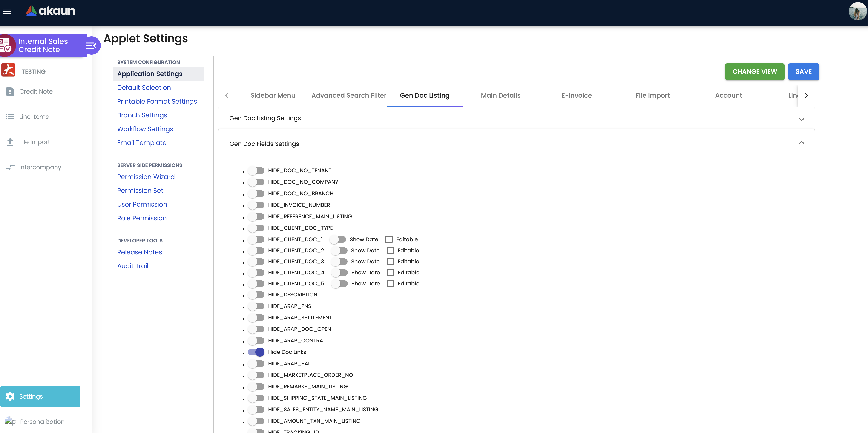
Task: Switch to the Advanced Search Filter tab
Action: tap(349, 95)
